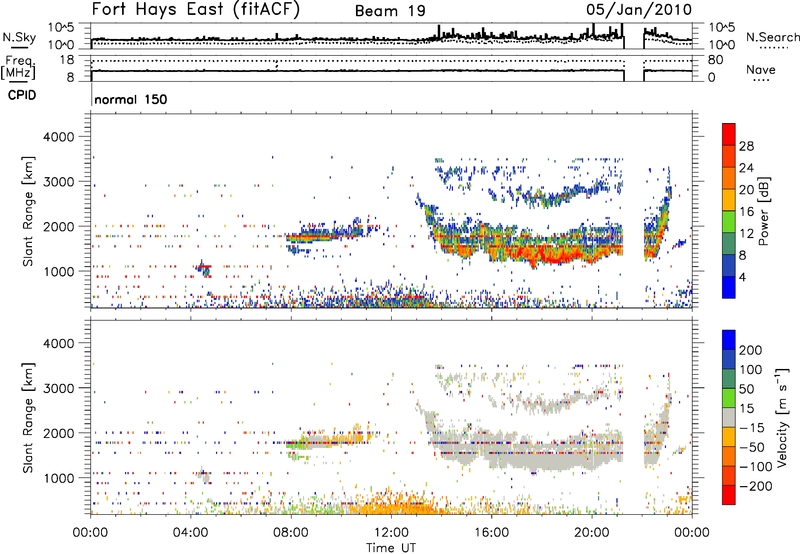Click the noise panel '10^5' left axis label
The height and width of the screenshot is (554, 800).
tap(61, 27)
